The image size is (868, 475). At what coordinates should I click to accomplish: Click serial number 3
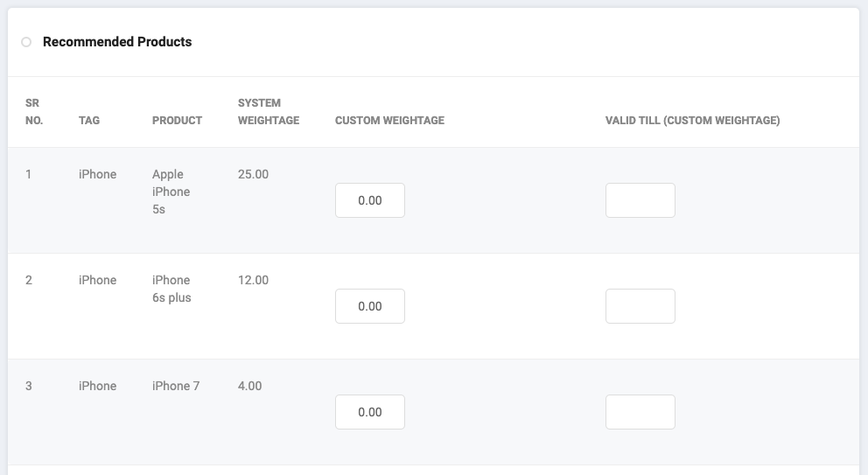coord(29,386)
